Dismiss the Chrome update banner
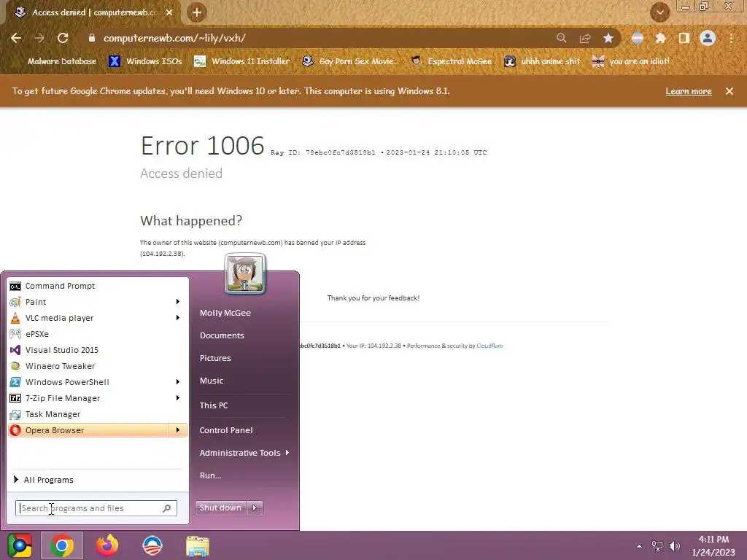 [x=729, y=91]
